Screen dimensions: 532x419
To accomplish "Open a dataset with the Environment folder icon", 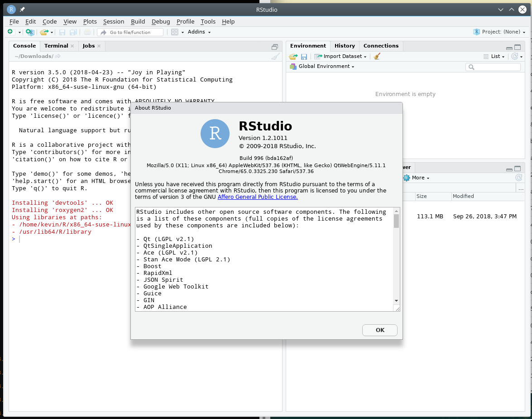I will pos(292,56).
